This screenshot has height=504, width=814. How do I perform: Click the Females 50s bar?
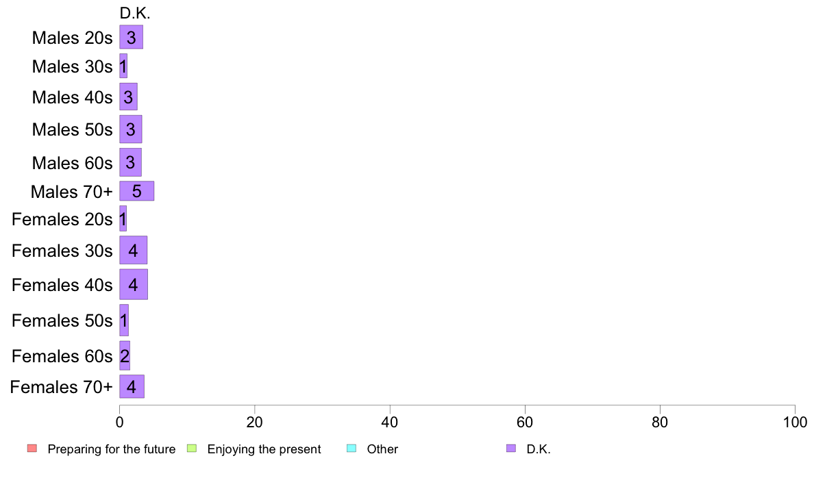[x=124, y=320]
